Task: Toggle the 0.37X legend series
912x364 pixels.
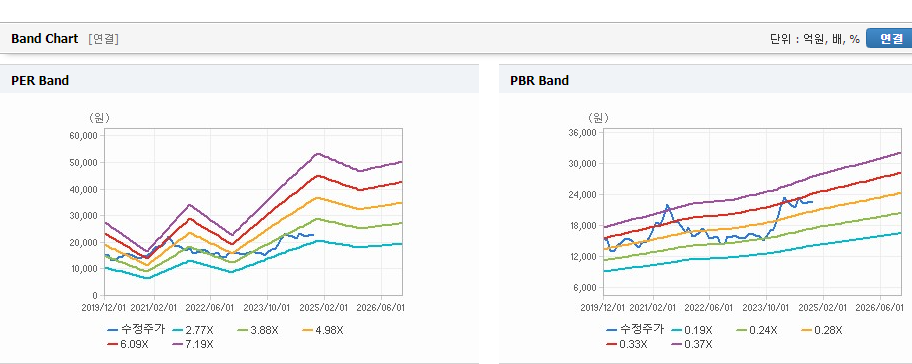Action: point(692,344)
